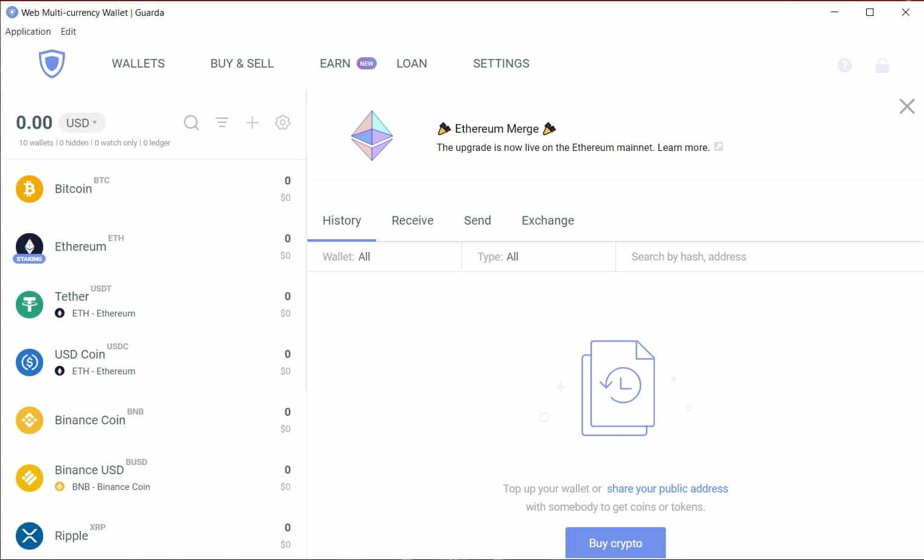Click the Binance Coin icon
Viewport: 924px width, 560px height.
pos(29,420)
